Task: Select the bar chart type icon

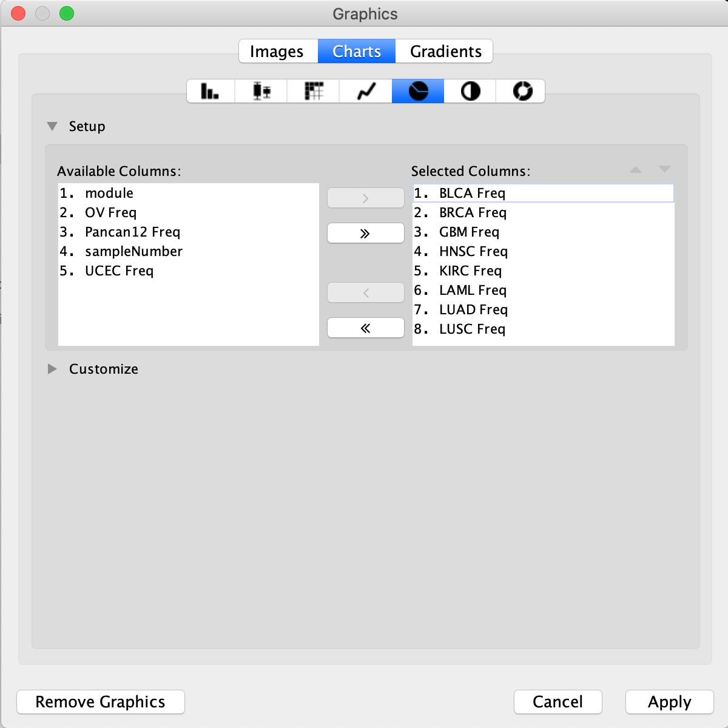Action: pos(210,91)
